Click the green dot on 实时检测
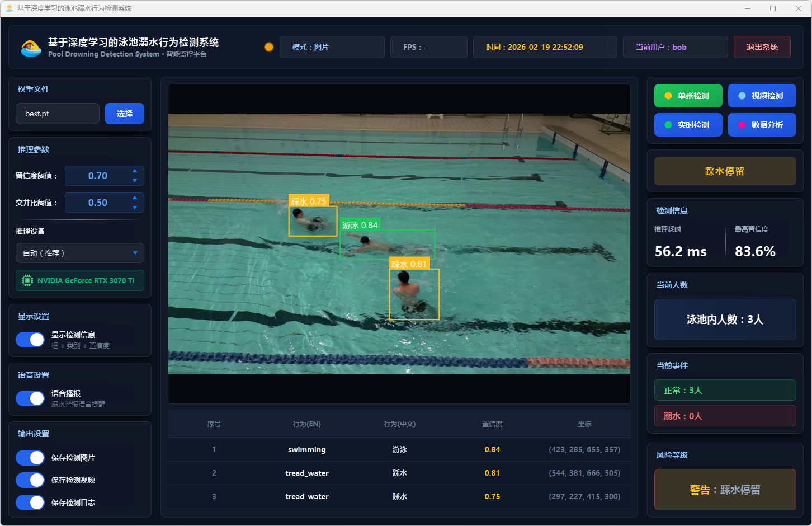 668,125
